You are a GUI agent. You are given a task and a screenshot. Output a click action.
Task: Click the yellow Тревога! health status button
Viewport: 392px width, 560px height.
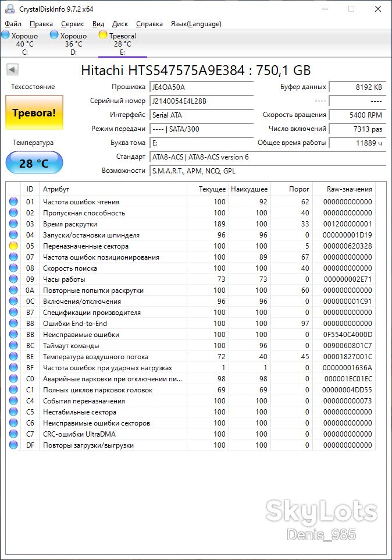click(x=34, y=113)
